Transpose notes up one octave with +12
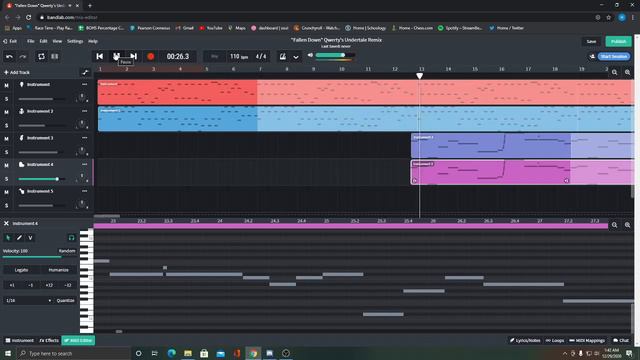This screenshot has width=640, height=360. pos(49,285)
